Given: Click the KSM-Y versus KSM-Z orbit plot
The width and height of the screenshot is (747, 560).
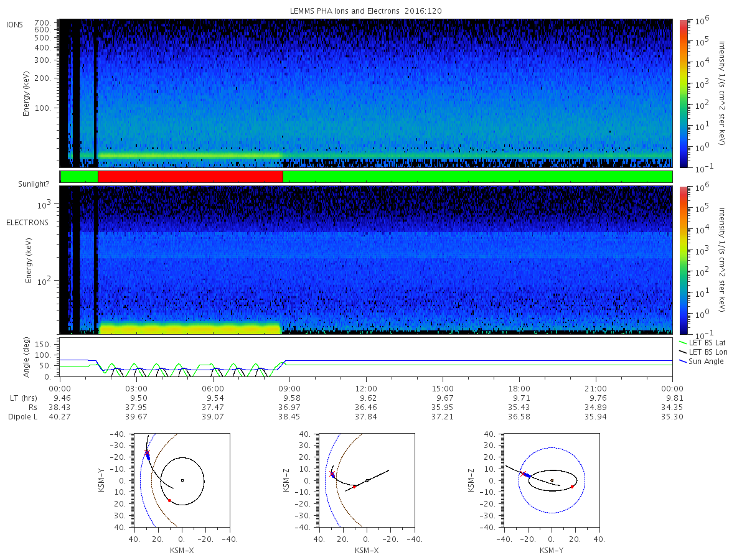Looking at the screenshot, I should (552, 480).
